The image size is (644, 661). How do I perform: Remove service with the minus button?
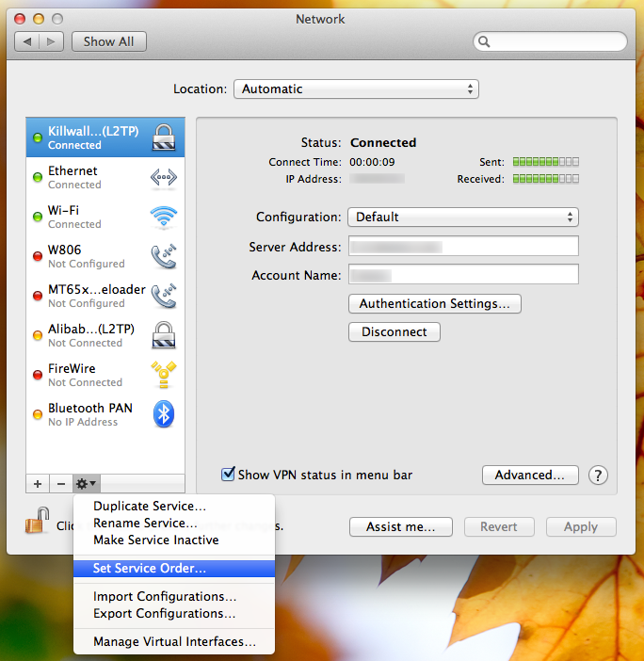[x=61, y=483]
